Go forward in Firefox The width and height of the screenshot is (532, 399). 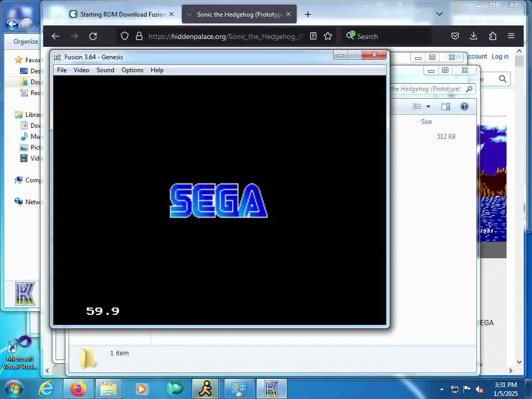point(74,36)
